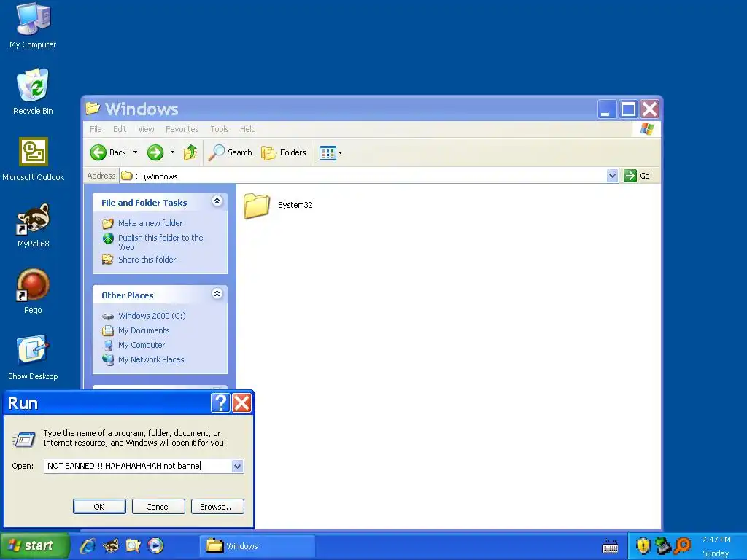Open the Start menu

click(x=34, y=545)
